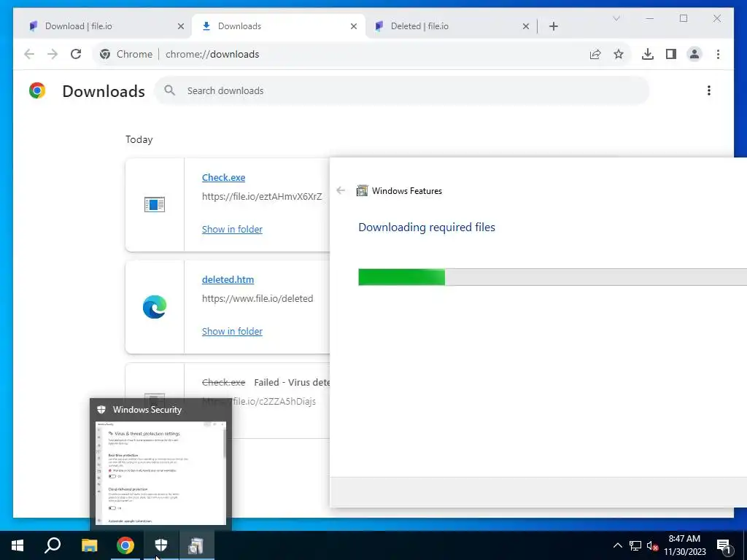The image size is (747, 560).
Task: Open muted volume tray icon
Action: coord(652,545)
